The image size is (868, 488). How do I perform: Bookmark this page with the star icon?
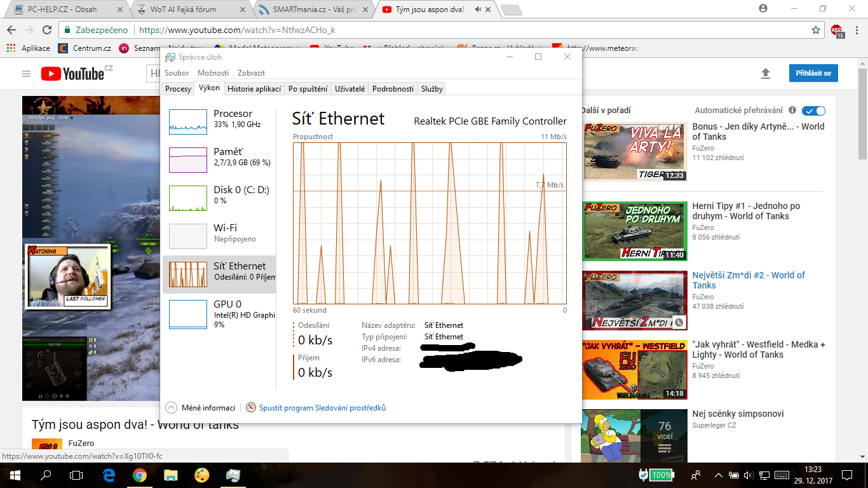(816, 30)
